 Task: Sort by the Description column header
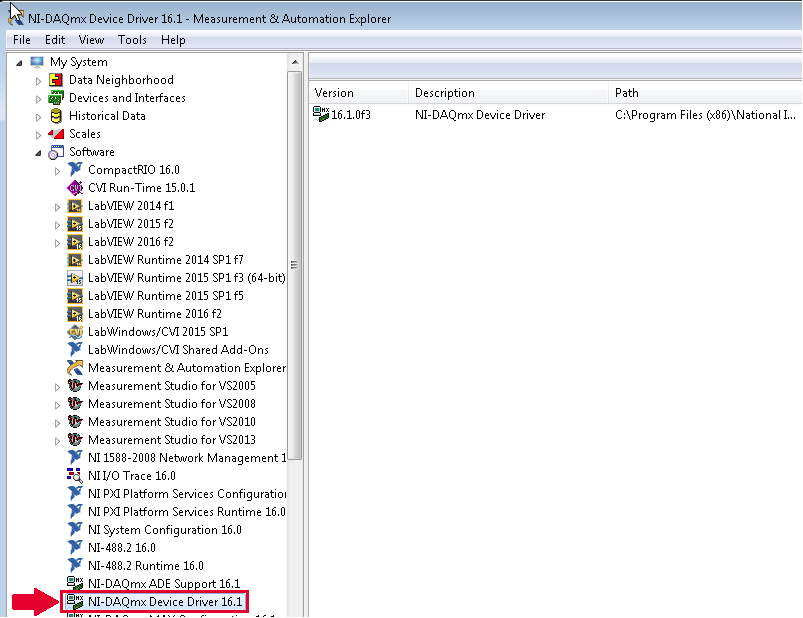click(x=508, y=93)
